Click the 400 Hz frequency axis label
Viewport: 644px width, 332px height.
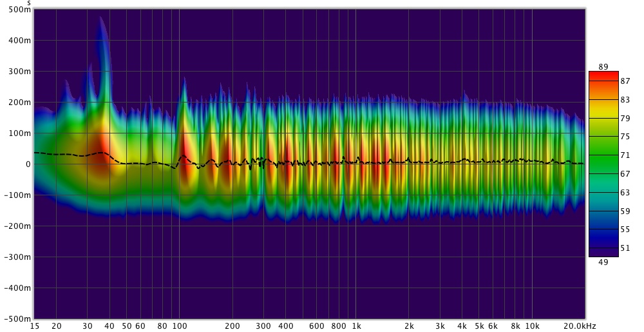point(285,326)
